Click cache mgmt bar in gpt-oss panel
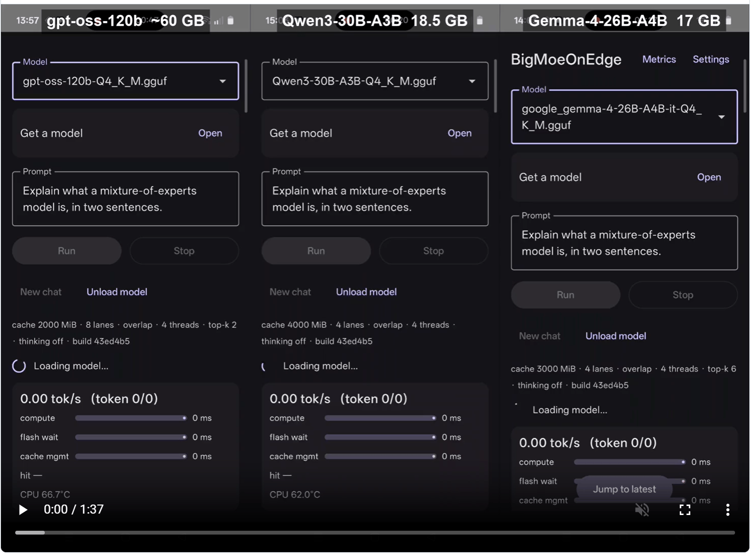 131,456
